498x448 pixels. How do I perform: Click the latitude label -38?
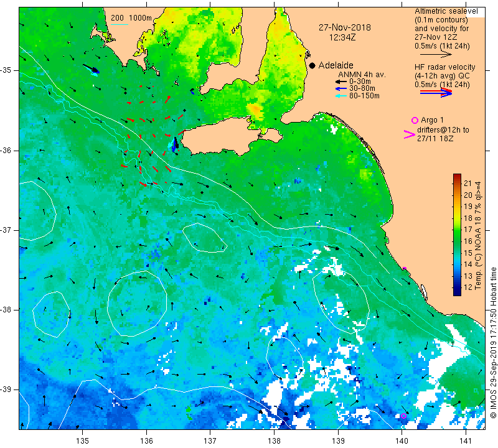(x=6, y=310)
